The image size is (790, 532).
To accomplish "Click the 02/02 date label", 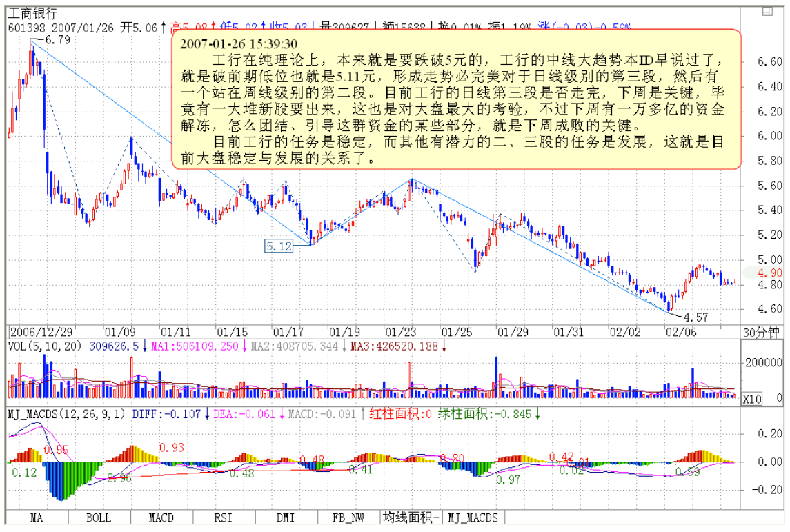I will (x=625, y=332).
